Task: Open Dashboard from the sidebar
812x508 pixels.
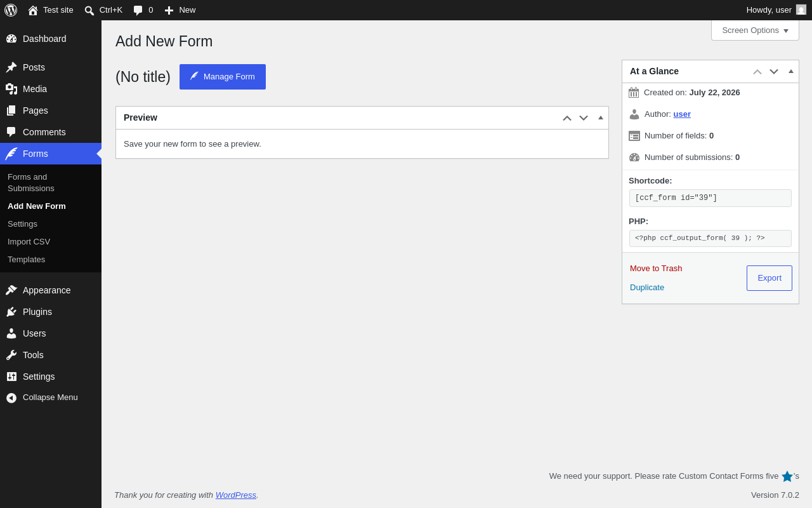Action: click(51, 39)
